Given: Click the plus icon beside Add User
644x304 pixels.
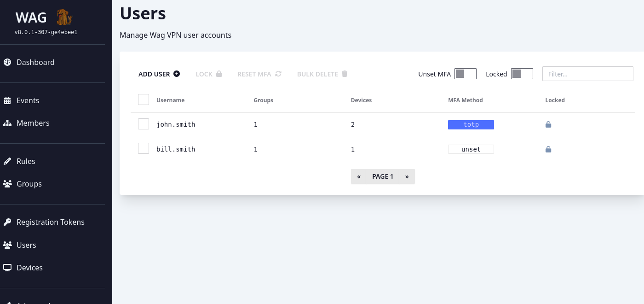Looking at the screenshot, I should (x=177, y=74).
